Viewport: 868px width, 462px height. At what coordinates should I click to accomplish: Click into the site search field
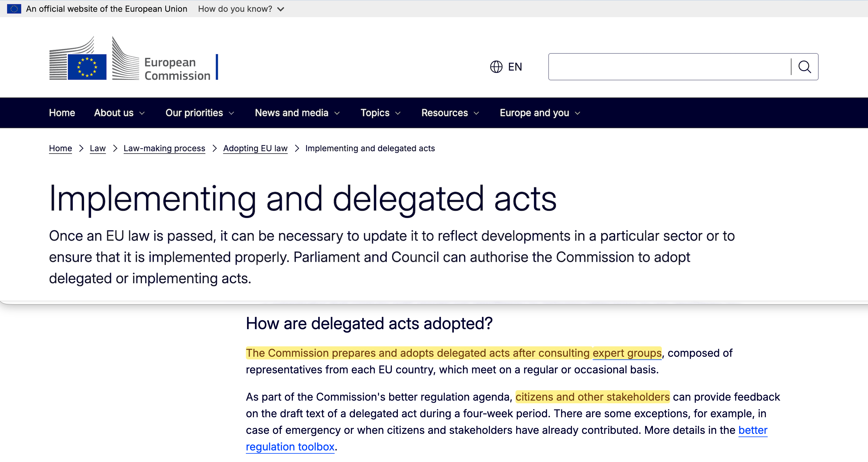point(670,67)
